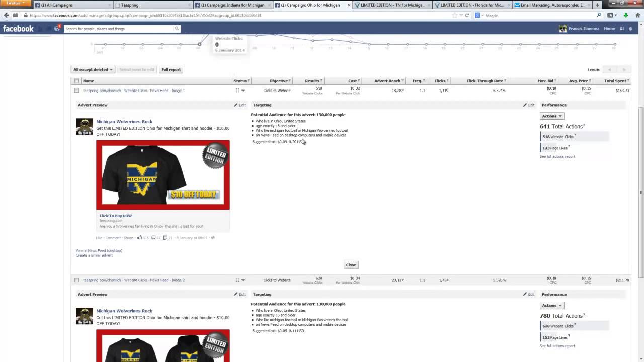Switch to LIMITED EDITION - TN for Michigan tab
The height and width of the screenshot is (362, 644).
point(392,5)
